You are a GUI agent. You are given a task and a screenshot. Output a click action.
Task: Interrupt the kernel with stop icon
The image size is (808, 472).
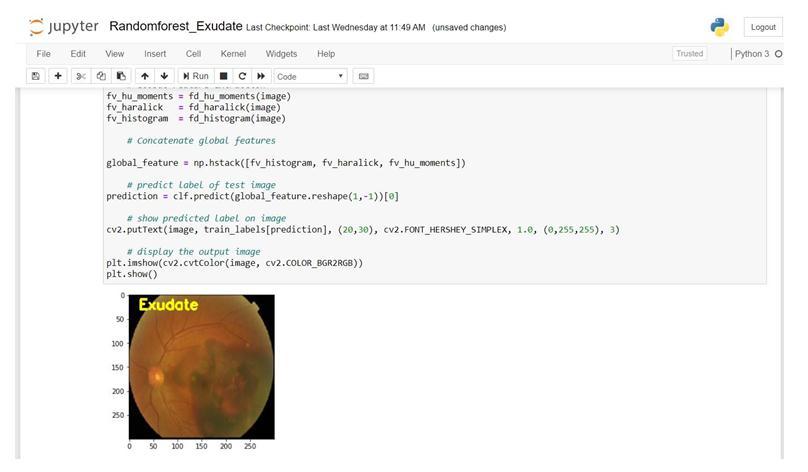224,76
